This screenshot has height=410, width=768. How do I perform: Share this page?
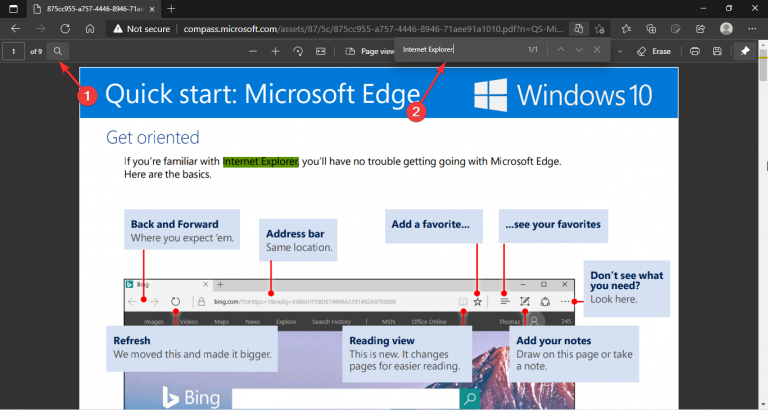[x=700, y=29]
